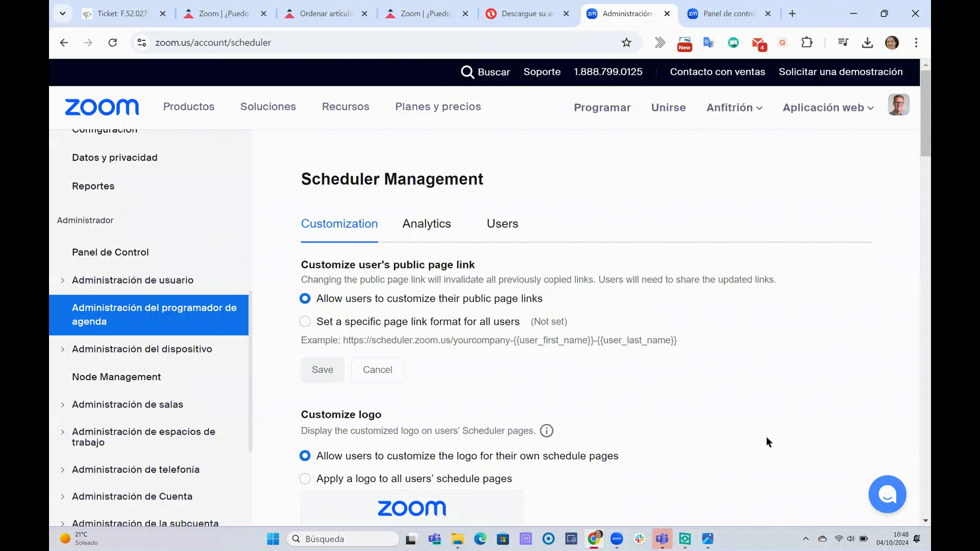Open Zoom app in taskbar

point(617,539)
